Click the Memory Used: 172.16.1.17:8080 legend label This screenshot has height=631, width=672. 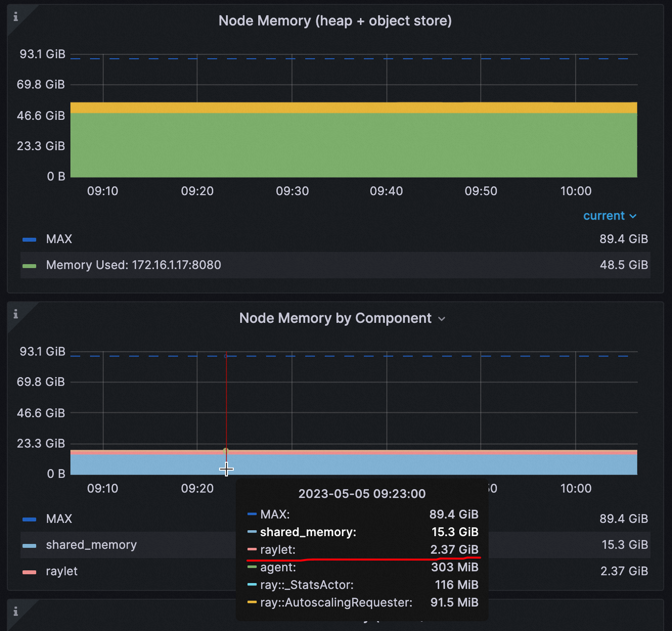(133, 265)
